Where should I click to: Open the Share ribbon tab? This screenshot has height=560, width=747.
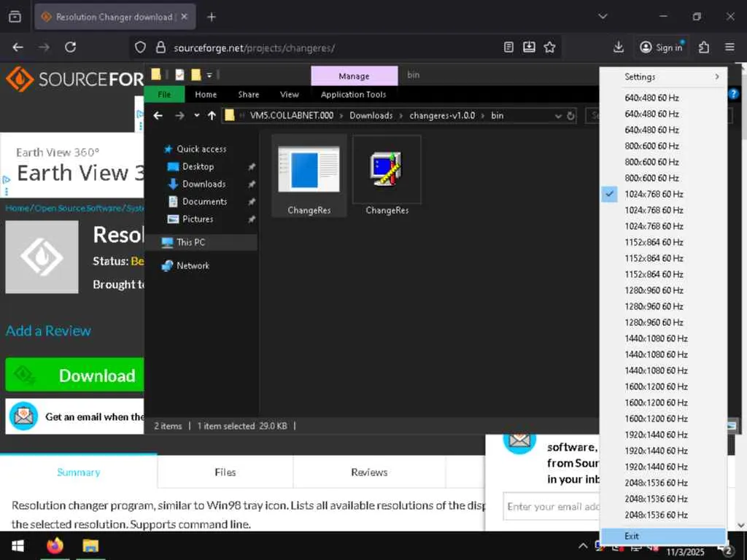[249, 94]
